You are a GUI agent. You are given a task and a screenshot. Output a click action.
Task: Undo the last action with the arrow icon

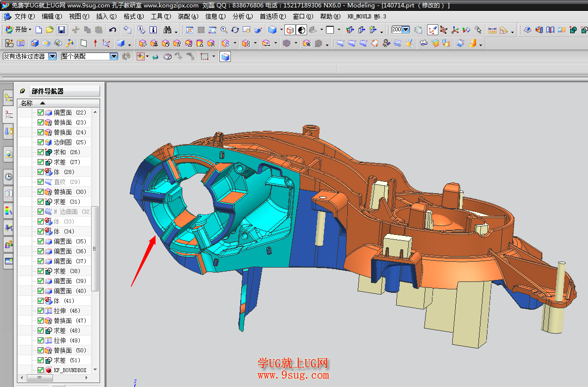tap(112, 30)
